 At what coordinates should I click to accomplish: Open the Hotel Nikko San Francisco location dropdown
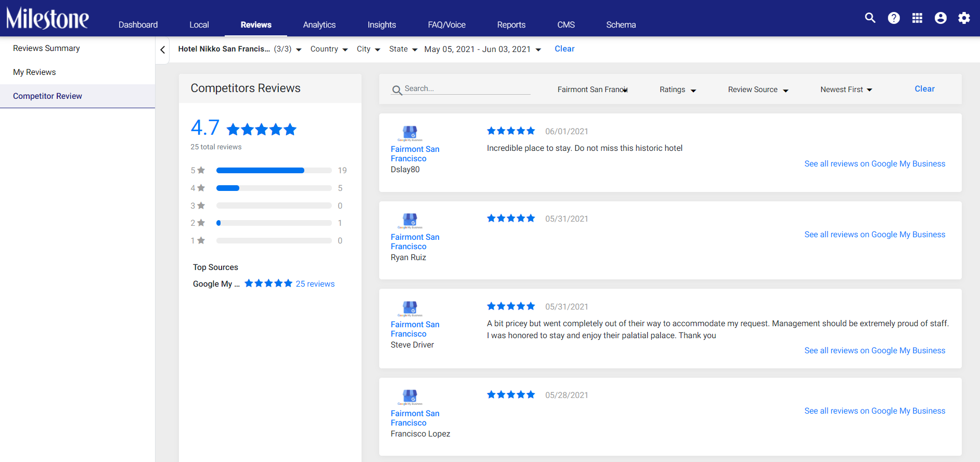(240, 49)
